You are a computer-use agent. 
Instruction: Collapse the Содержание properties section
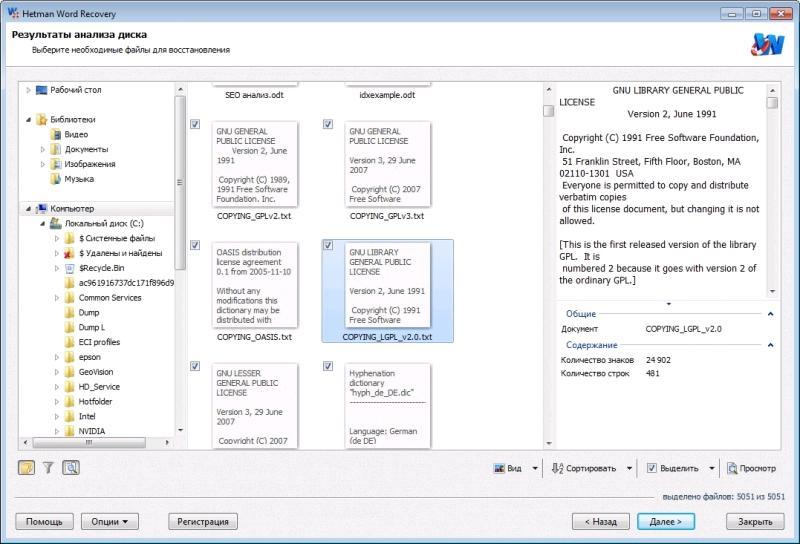point(770,345)
